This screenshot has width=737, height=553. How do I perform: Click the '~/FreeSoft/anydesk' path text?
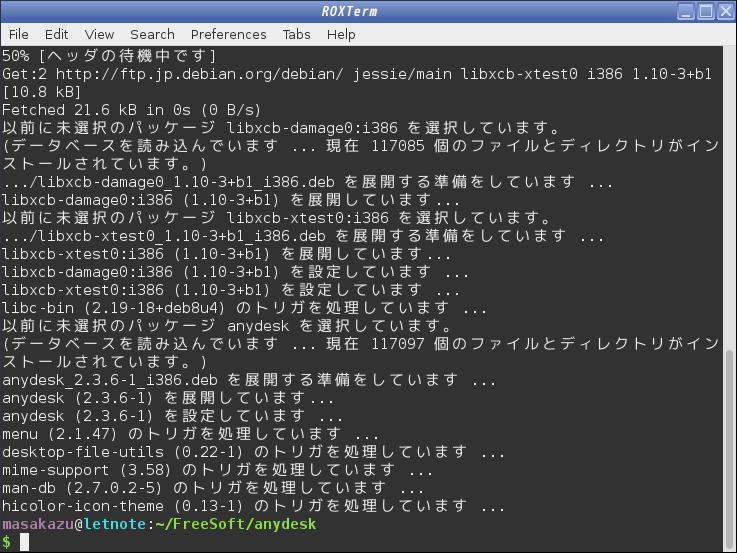235,524
